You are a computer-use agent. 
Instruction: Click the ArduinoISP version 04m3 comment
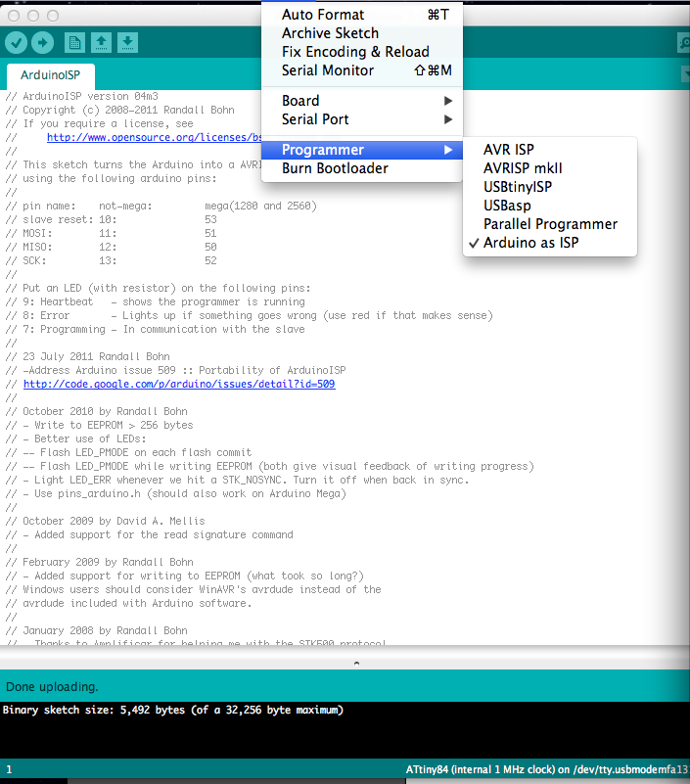coord(81,96)
